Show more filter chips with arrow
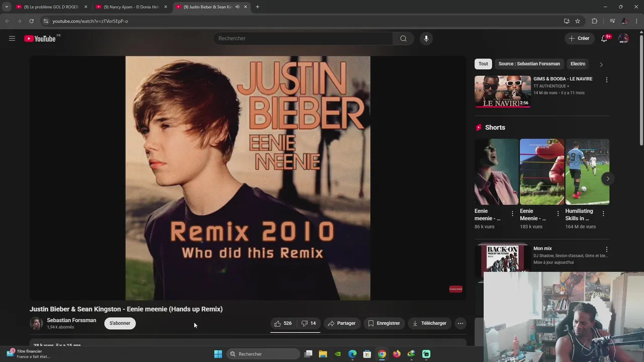Image resolution: width=644 pixels, height=362 pixels. pos(601,64)
